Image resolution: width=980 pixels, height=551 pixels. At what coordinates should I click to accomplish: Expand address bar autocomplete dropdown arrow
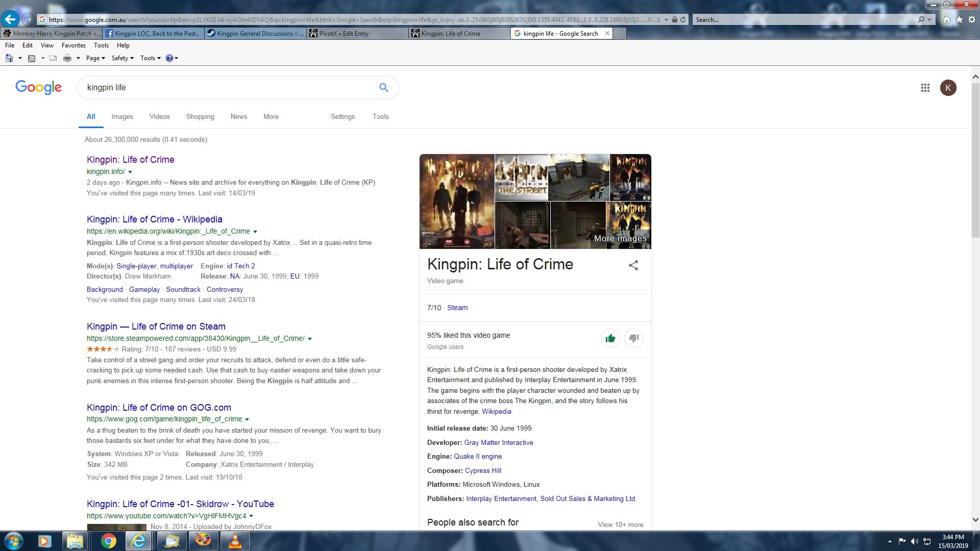pos(666,20)
